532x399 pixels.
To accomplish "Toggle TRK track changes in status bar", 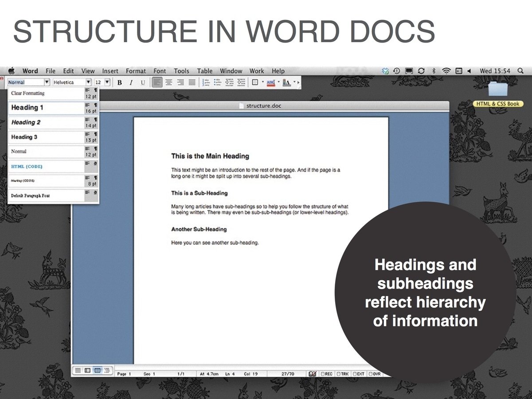I will pyautogui.click(x=343, y=374).
